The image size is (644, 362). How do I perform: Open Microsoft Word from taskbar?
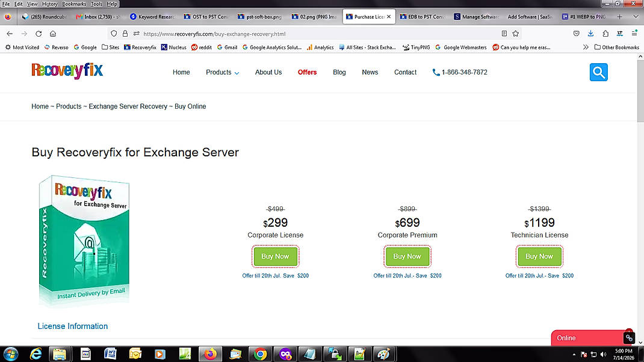pyautogui.click(x=110, y=354)
